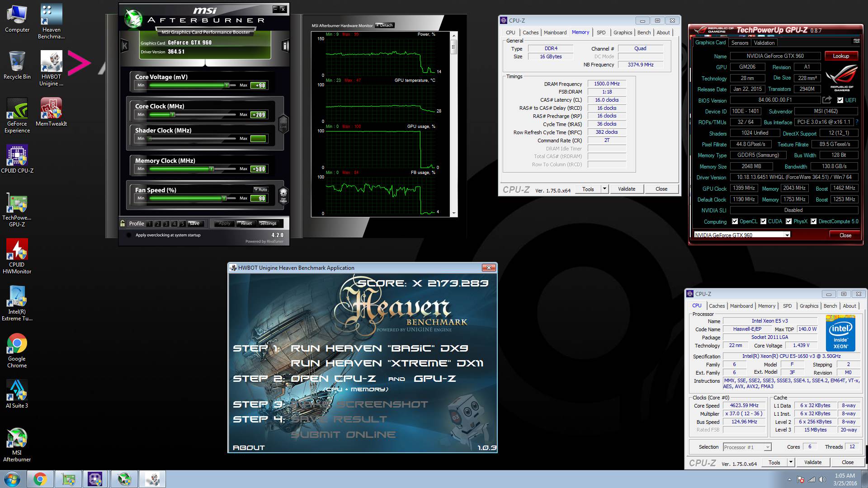The image size is (868, 488).
Task: Open the Computer desktop icon
Action: coord(17,19)
